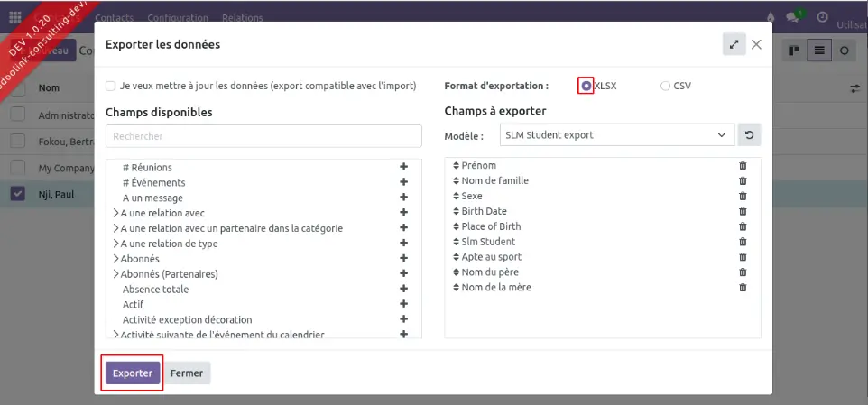Click the plus icon next to '# Réunions'

[403, 167]
